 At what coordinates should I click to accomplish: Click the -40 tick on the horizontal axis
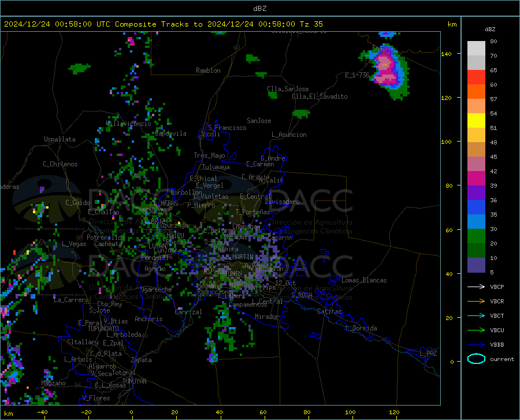click(x=42, y=412)
